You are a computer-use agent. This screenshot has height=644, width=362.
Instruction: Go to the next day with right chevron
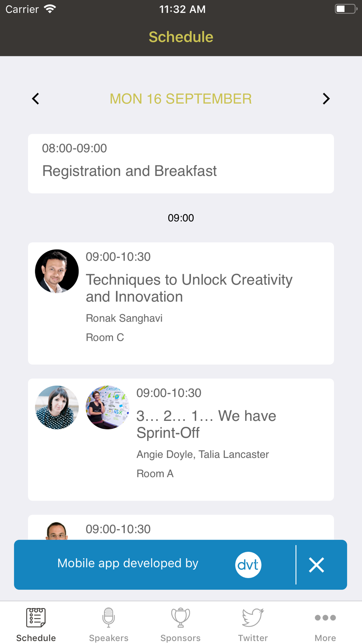pyautogui.click(x=326, y=99)
